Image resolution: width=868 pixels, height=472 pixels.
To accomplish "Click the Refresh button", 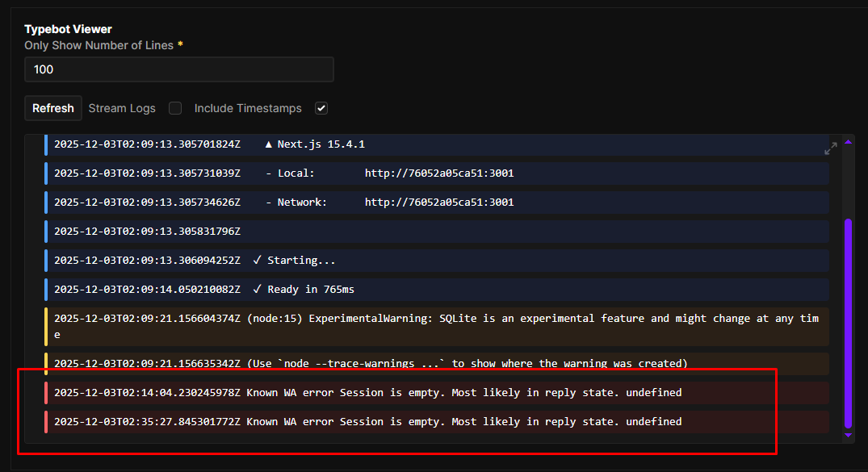I will 53,108.
